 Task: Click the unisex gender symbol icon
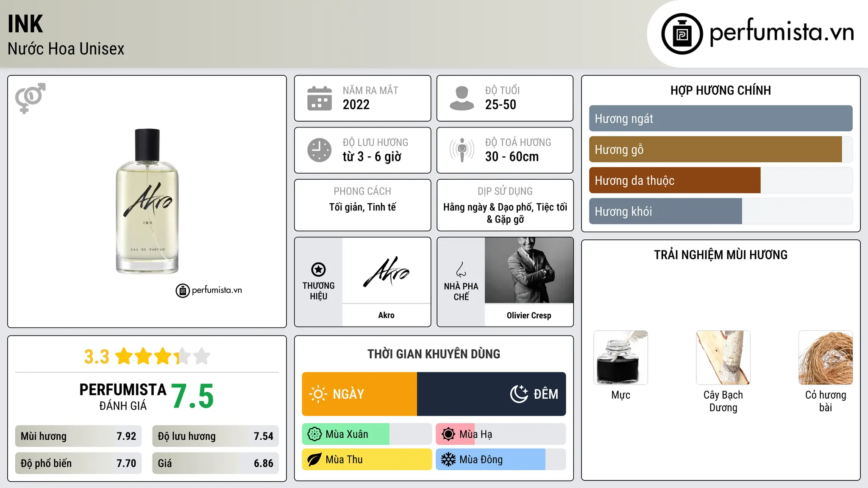click(x=30, y=98)
